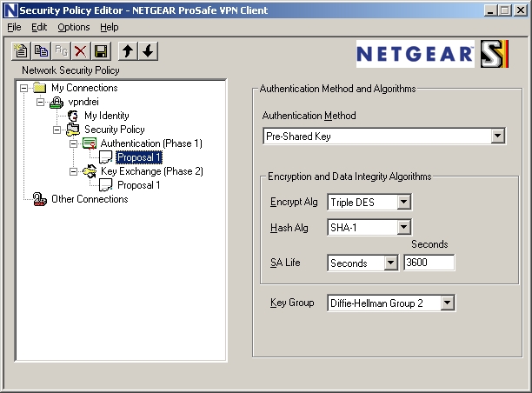
Task: Open the Edit menu
Action: pyautogui.click(x=39, y=27)
